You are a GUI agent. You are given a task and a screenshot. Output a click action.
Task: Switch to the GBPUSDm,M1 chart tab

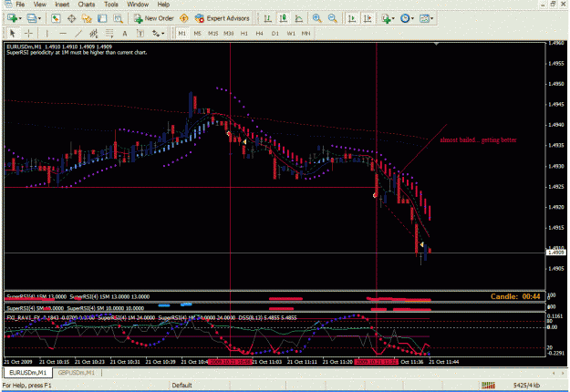point(77,373)
